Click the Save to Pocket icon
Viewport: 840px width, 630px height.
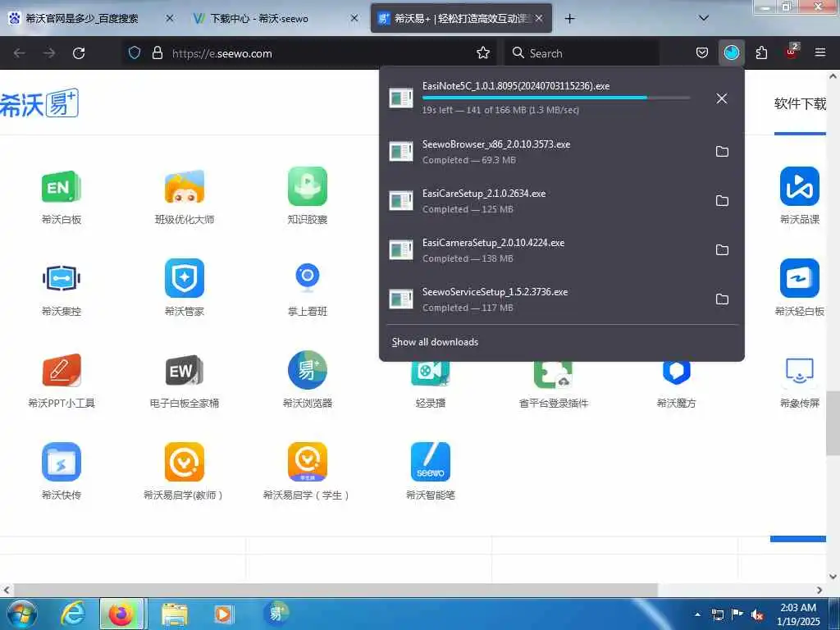(702, 52)
